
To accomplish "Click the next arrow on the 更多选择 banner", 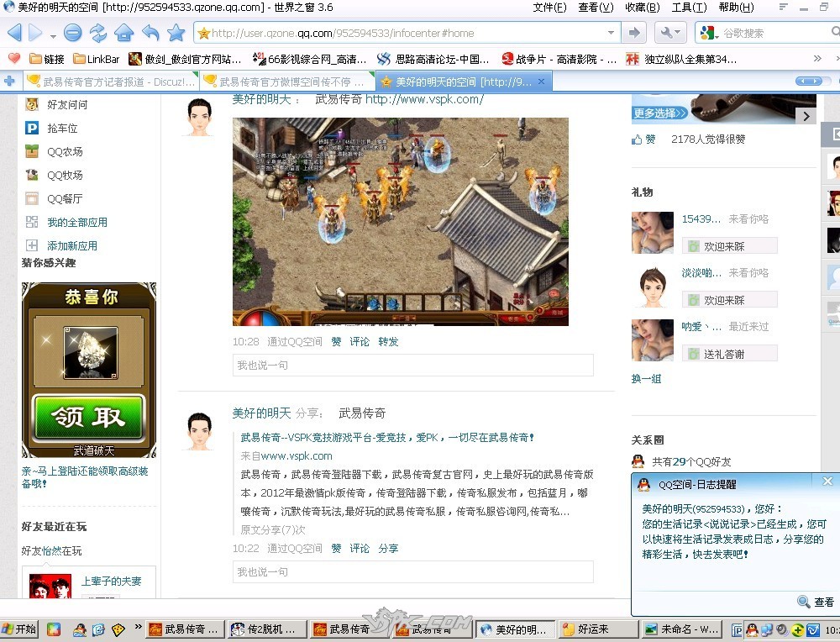I will click(806, 116).
